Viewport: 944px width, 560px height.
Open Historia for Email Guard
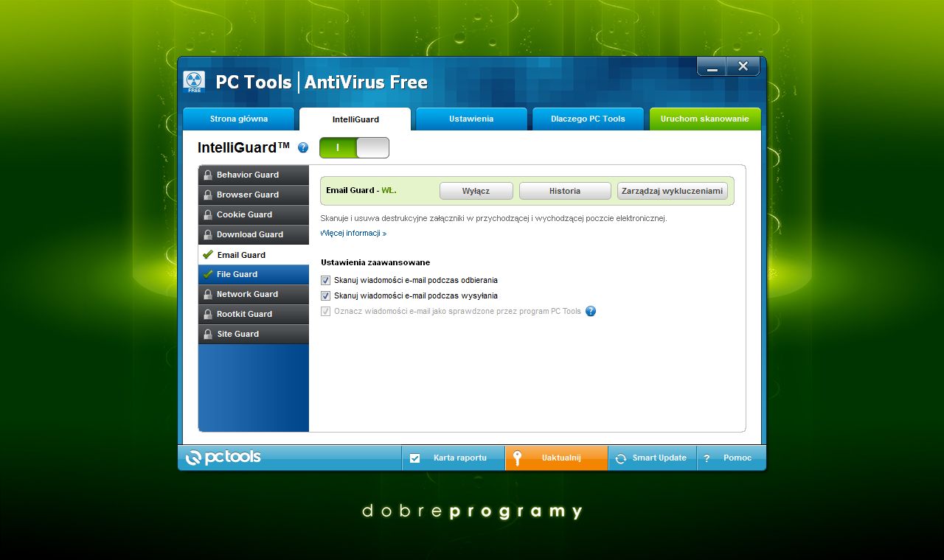tap(565, 191)
